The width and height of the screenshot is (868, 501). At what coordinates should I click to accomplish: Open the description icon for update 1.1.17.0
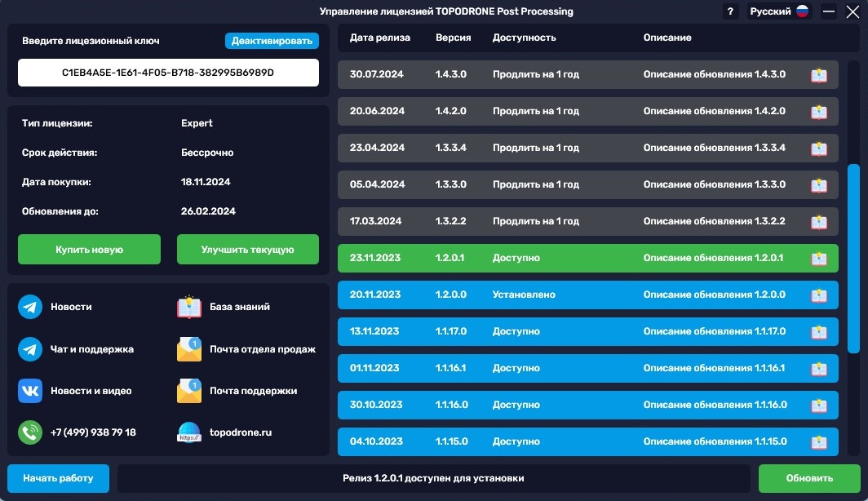coord(819,331)
